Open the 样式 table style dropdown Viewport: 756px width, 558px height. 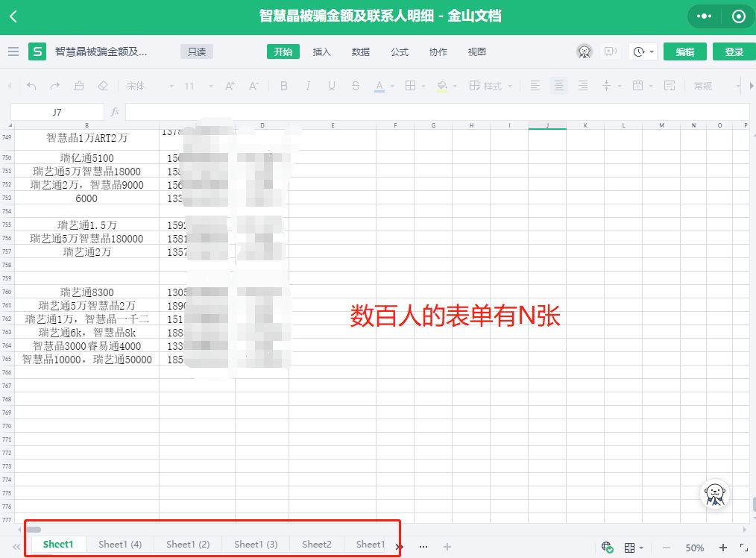[x=491, y=86]
